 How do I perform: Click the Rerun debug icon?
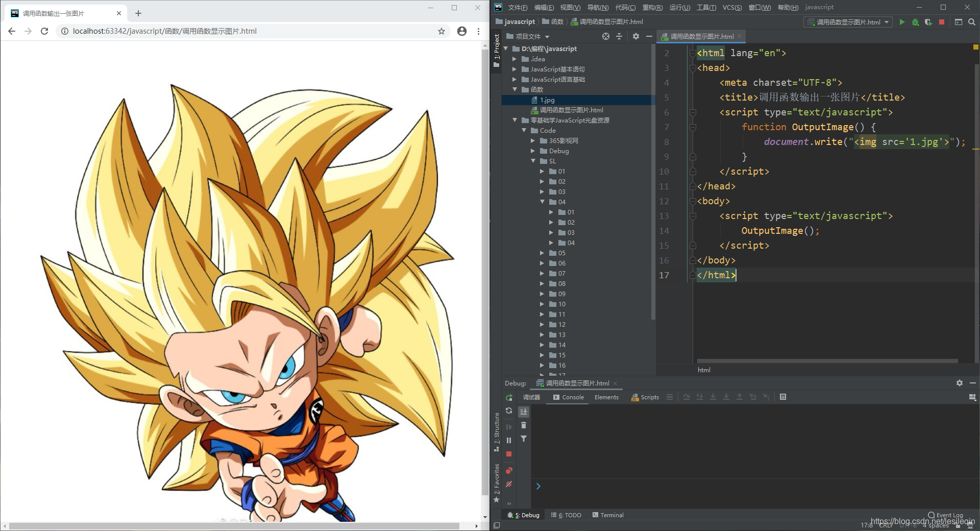tap(509, 397)
